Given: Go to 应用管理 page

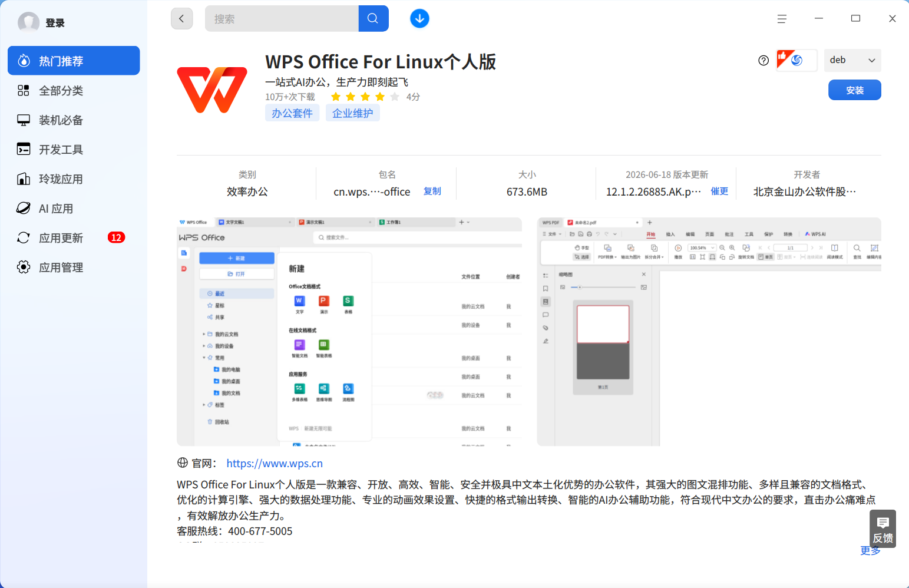Looking at the screenshot, I should 74,267.
